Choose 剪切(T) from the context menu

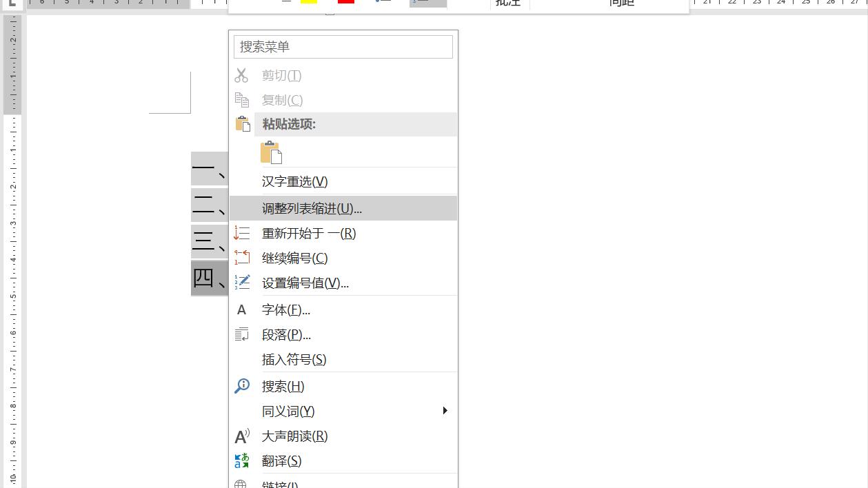click(x=343, y=75)
